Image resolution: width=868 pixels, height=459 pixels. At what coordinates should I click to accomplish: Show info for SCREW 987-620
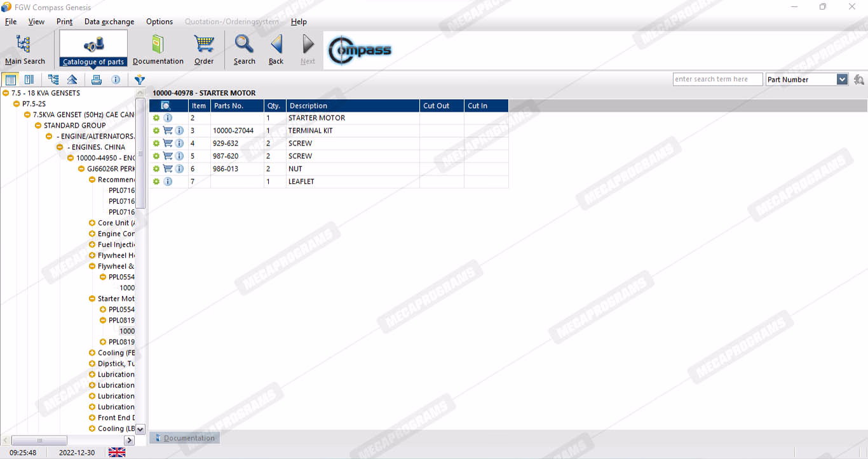179,156
